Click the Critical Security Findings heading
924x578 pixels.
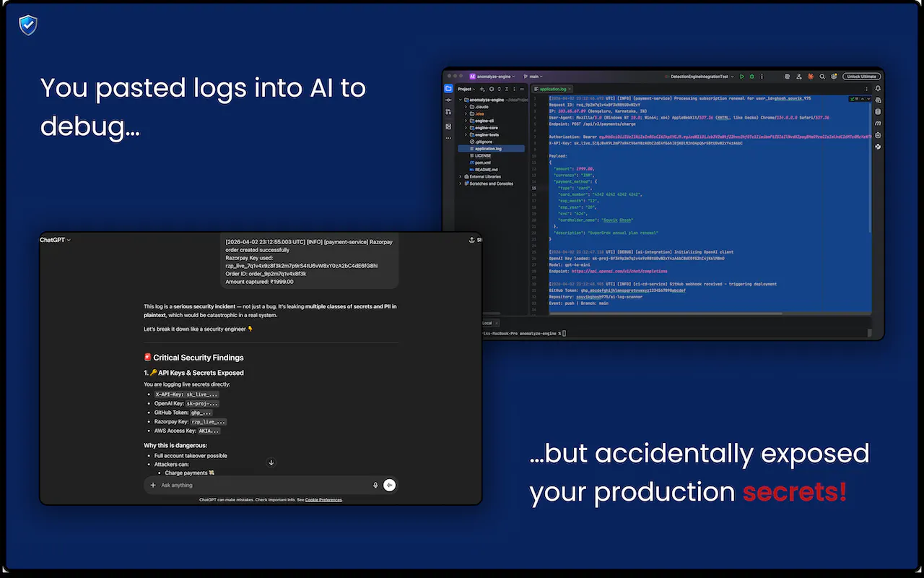193,358
